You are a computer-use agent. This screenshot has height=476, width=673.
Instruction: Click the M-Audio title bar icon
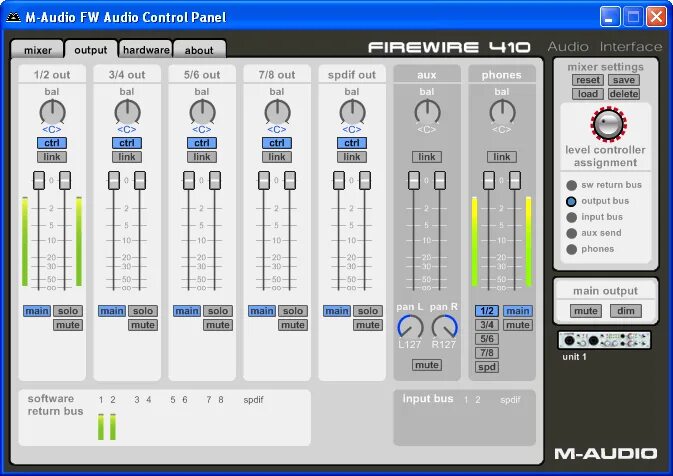[x=13, y=17]
